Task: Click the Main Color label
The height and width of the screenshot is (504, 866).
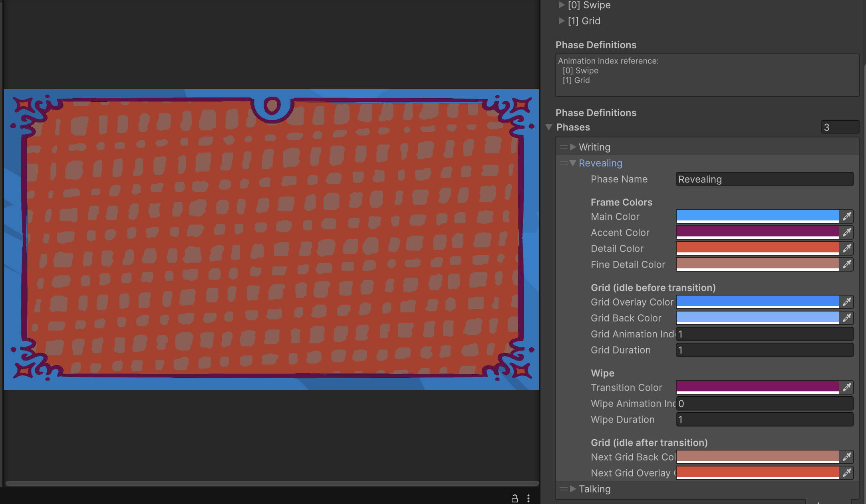Action: (x=615, y=216)
